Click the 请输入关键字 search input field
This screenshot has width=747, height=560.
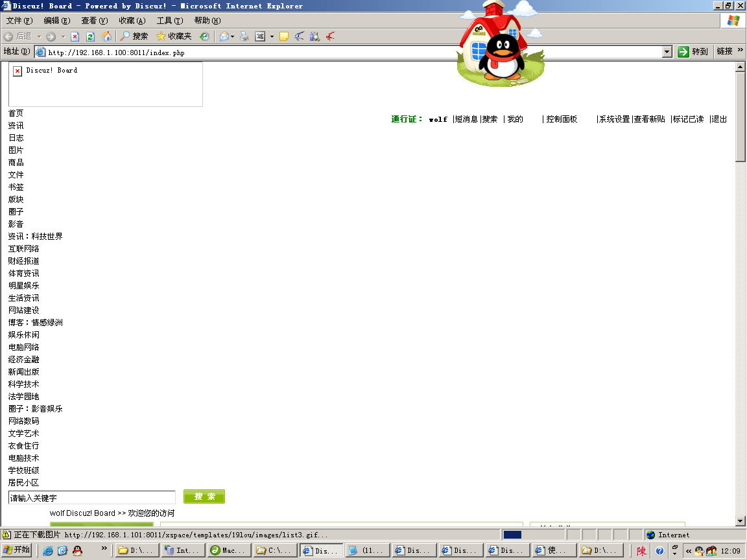92,498
